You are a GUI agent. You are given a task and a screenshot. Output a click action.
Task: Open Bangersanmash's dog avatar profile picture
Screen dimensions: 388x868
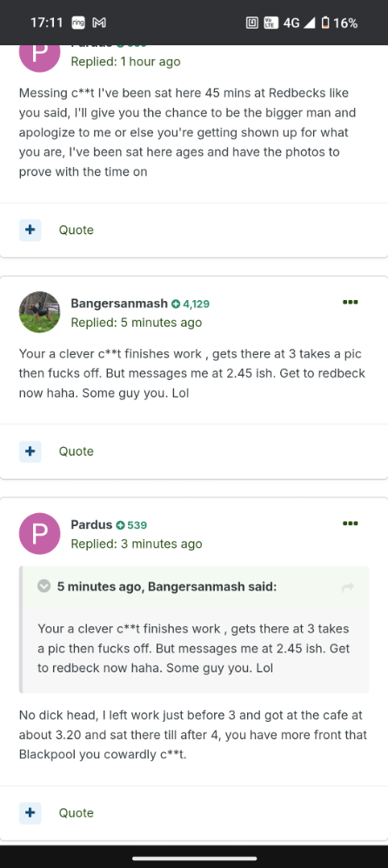[39, 312]
